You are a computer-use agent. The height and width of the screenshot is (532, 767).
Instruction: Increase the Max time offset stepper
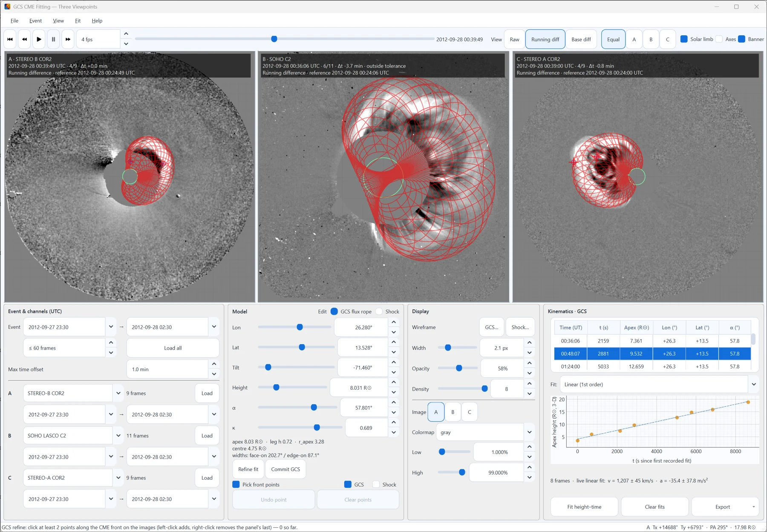214,364
